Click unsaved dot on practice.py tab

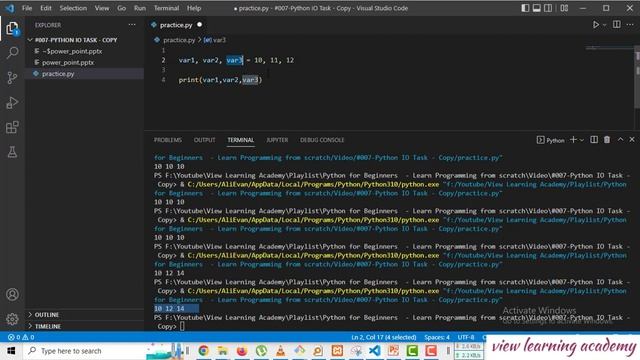(200, 25)
